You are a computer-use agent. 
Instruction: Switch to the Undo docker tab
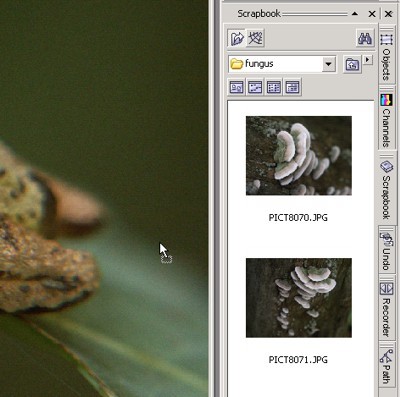pyautogui.click(x=386, y=251)
